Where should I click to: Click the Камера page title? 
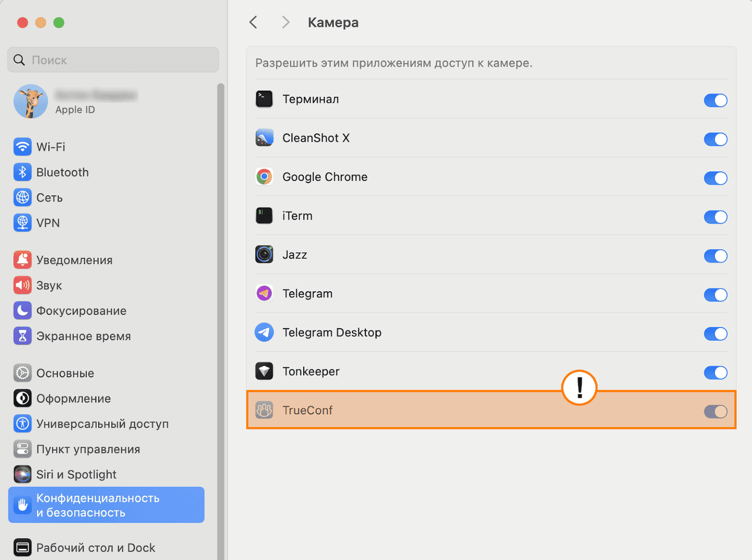pyautogui.click(x=333, y=22)
